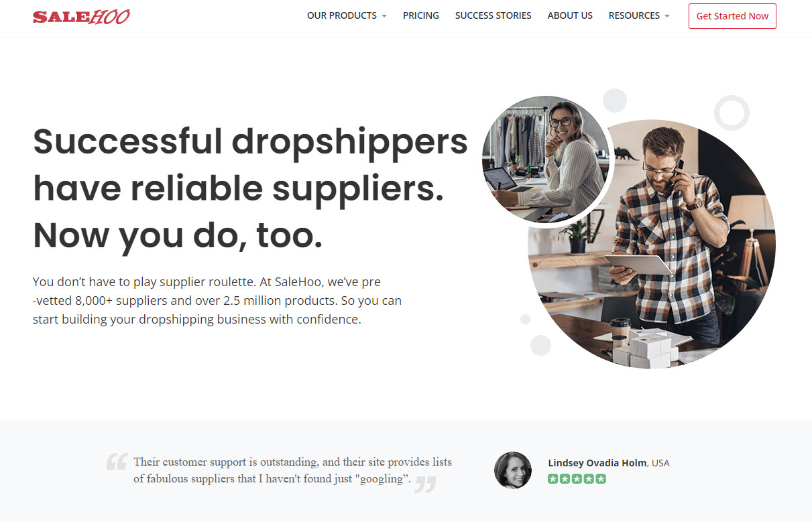Expand the Our Products dropdown arrow
The image size is (812, 530).
(x=384, y=16)
